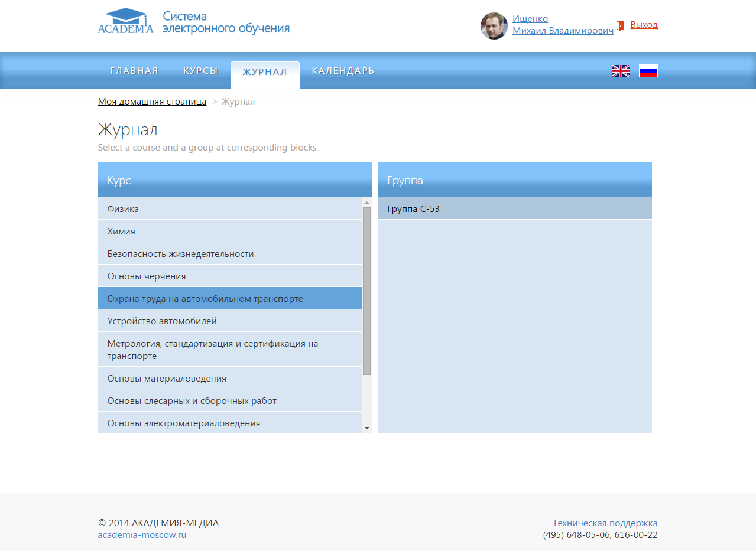
Task: Switch language with the UK flag icon
Action: pos(620,71)
